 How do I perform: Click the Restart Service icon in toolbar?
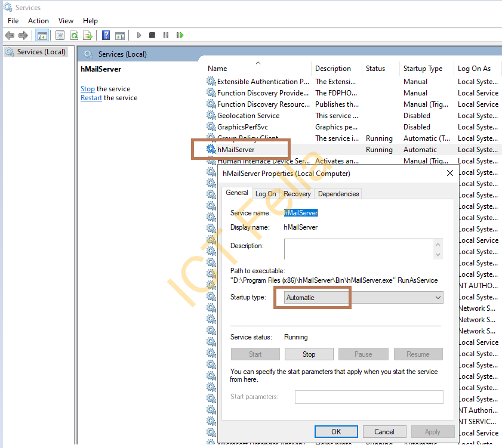pyautogui.click(x=180, y=35)
